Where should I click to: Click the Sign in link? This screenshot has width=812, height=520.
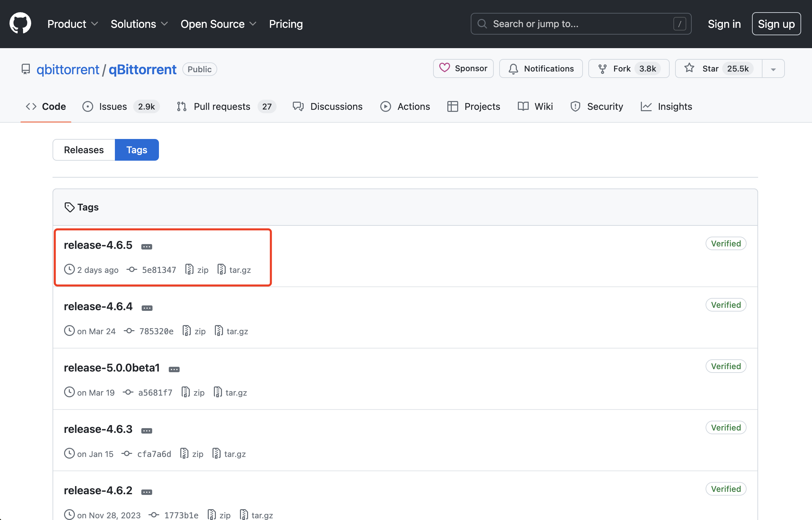click(x=724, y=24)
